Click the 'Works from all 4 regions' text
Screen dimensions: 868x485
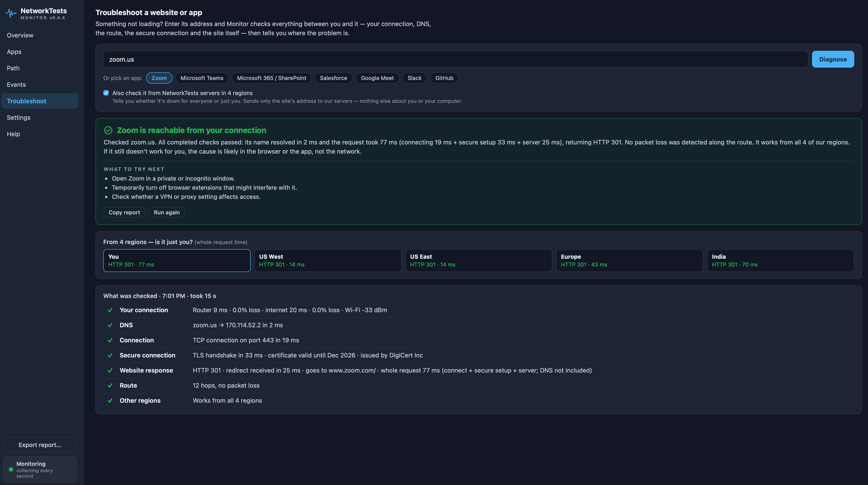pos(228,401)
